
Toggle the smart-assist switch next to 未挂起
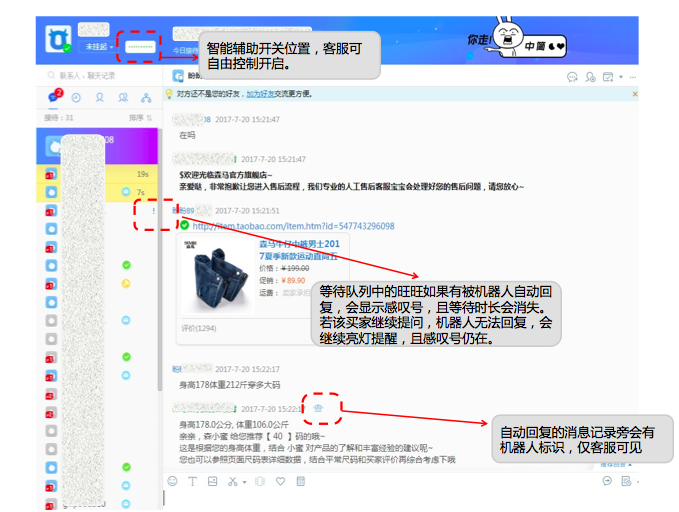tap(139, 46)
